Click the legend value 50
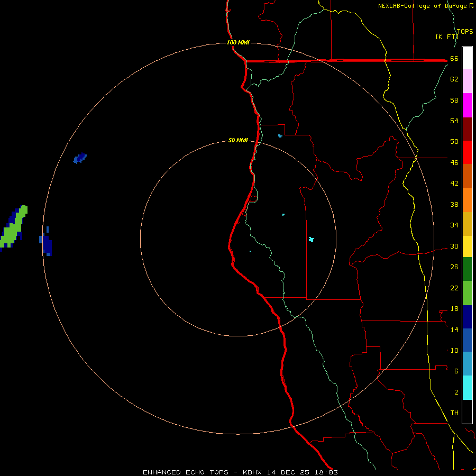 pos(454,141)
